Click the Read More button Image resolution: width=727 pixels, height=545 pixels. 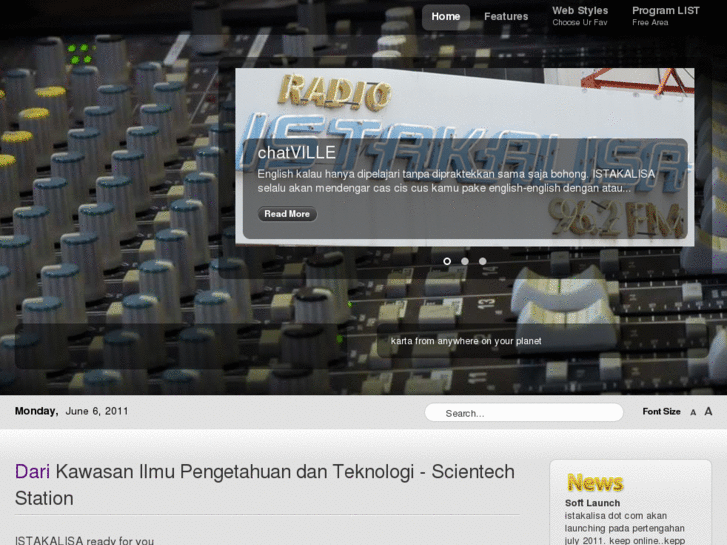point(287,214)
